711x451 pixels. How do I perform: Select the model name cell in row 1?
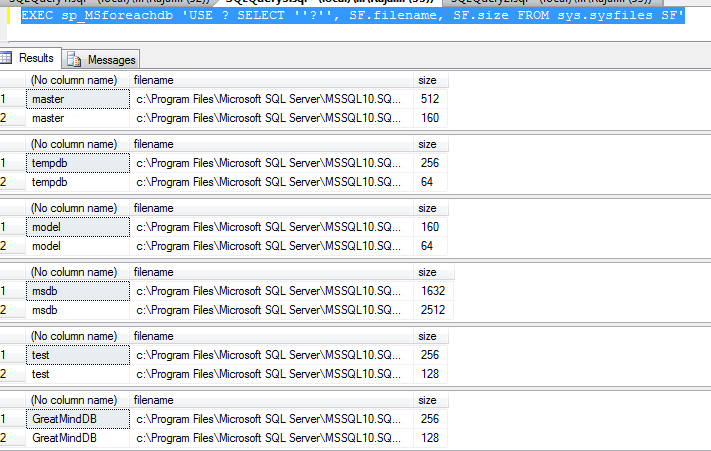78,227
